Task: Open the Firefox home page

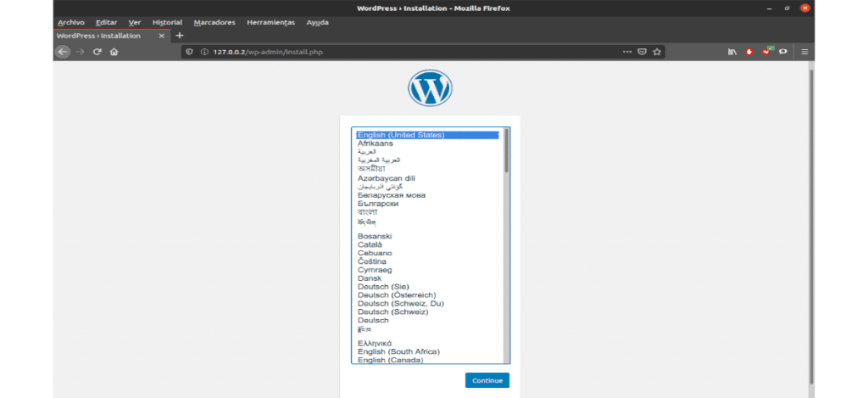Action: (114, 52)
